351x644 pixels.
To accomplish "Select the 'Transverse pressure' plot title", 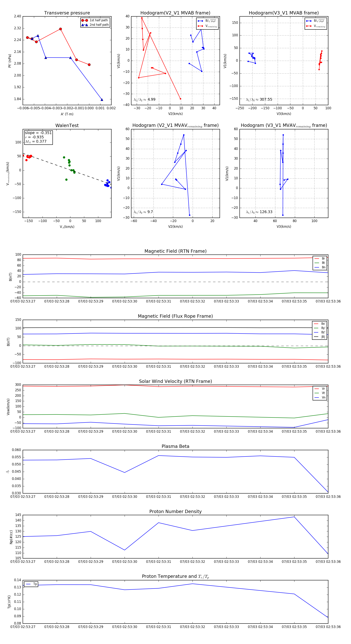I will point(67,13).
